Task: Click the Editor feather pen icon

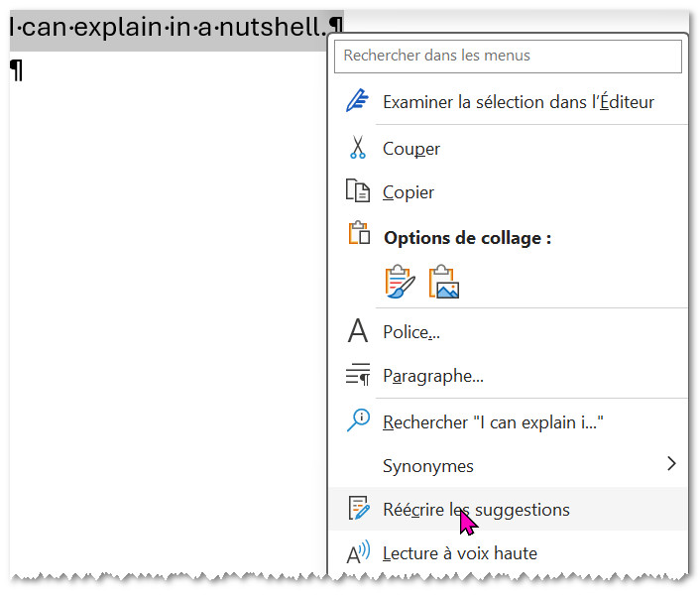Action: click(356, 101)
